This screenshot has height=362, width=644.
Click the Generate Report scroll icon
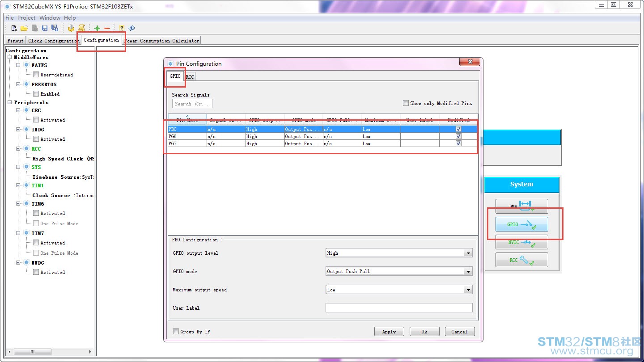click(81, 28)
